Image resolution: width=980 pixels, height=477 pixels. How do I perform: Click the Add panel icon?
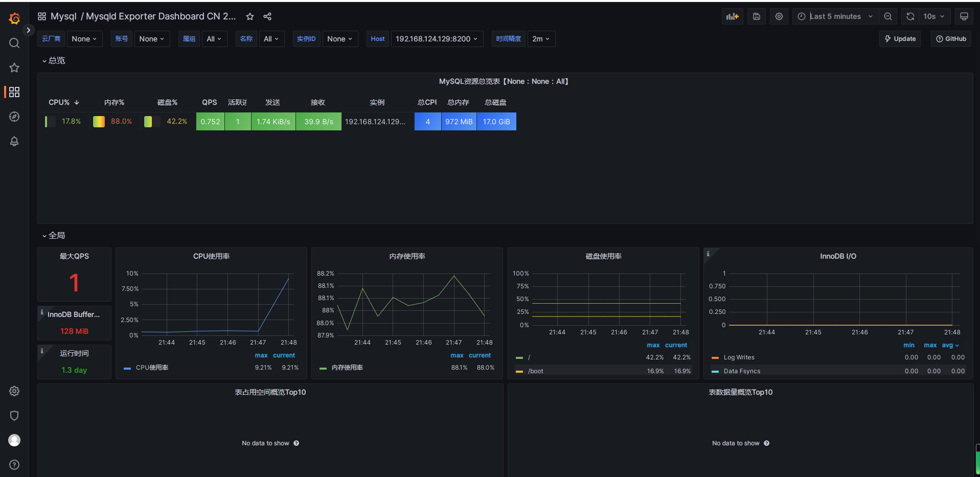[732, 16]
